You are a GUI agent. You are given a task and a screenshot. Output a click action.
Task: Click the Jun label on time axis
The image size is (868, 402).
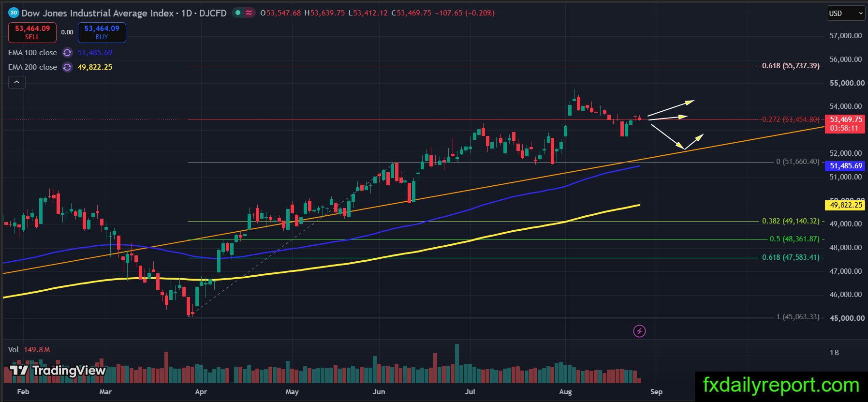click(379, 391)
